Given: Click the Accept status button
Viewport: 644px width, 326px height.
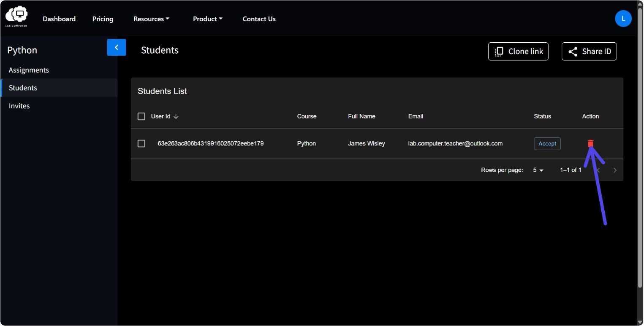Looking at the screenshot, I should click(547, 144).
